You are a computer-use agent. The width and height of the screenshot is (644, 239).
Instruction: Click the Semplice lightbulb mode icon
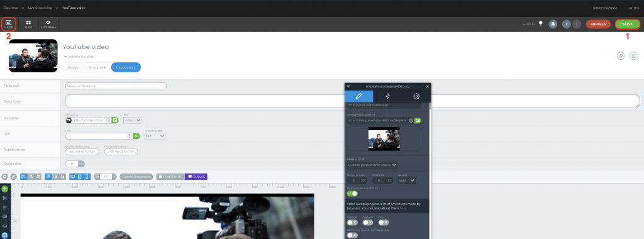pos(540,24)
